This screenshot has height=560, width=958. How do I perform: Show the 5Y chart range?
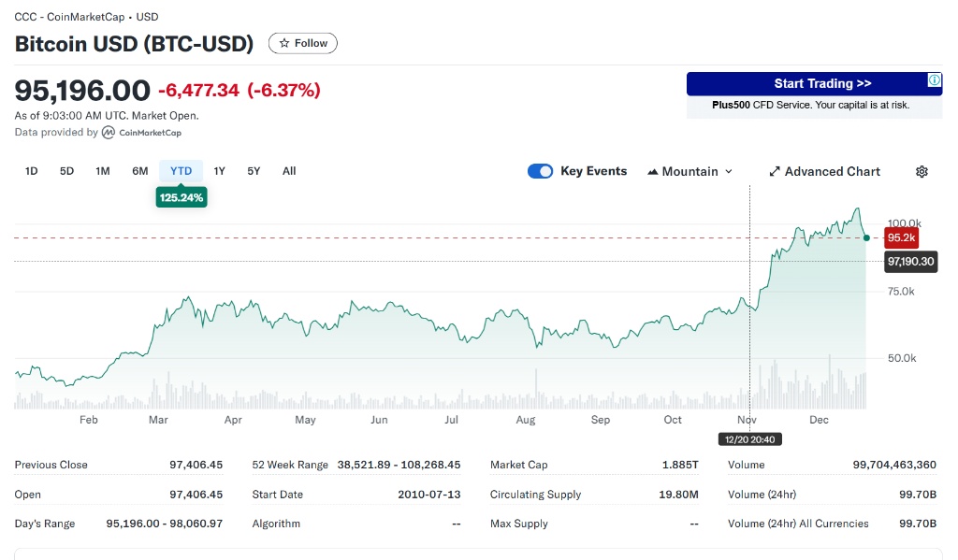[254, 171]
